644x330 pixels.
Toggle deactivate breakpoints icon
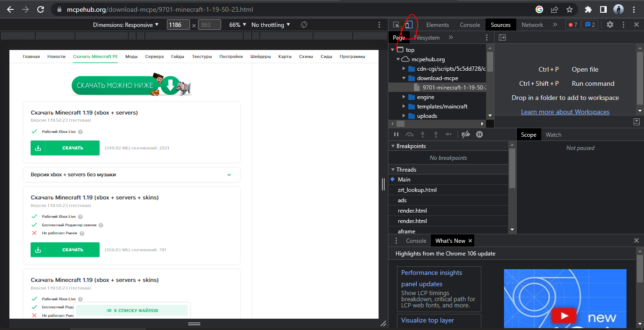(x=466, y=134)
